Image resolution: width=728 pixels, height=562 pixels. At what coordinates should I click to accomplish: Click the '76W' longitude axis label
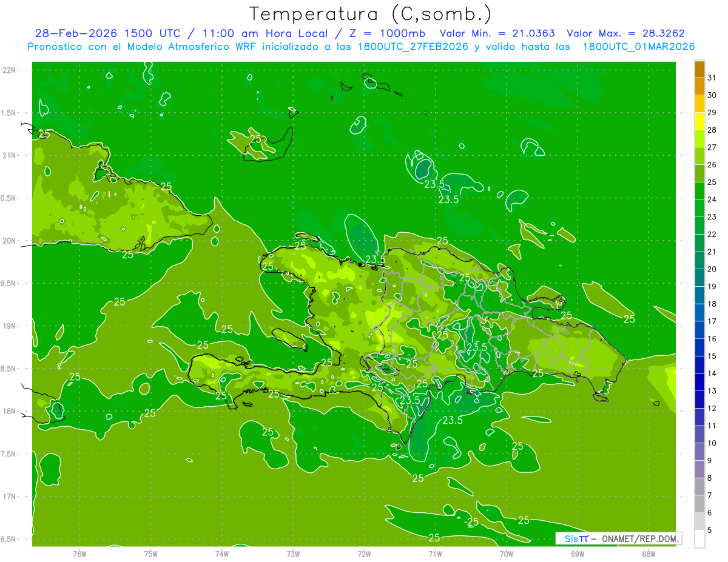79,554
